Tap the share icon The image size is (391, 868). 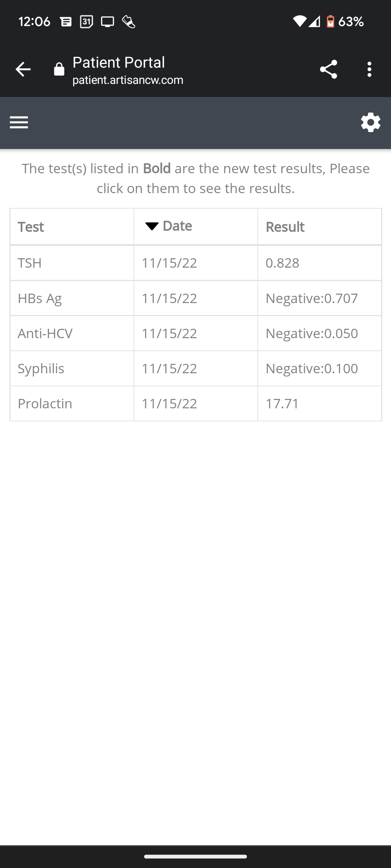tap(328, 69)
